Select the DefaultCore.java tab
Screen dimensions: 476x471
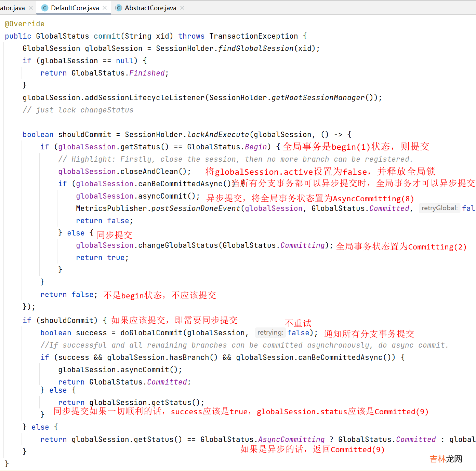(75, 8)
